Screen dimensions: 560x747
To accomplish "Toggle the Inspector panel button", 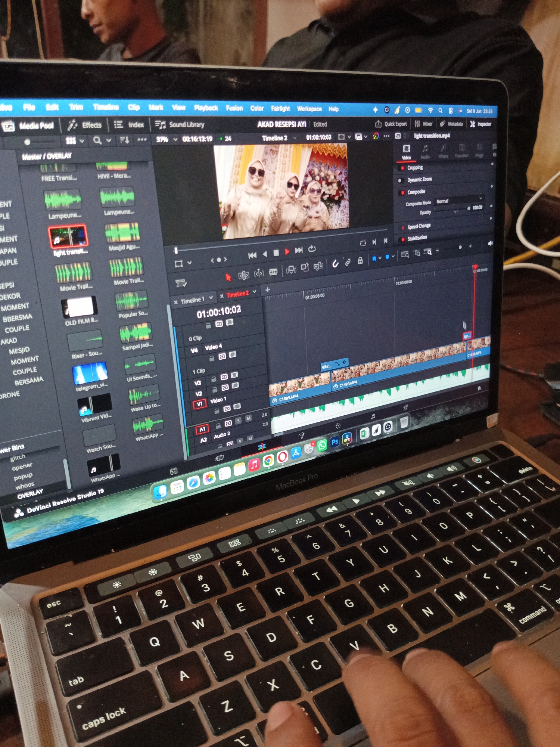I will click(x=480, y=124).
